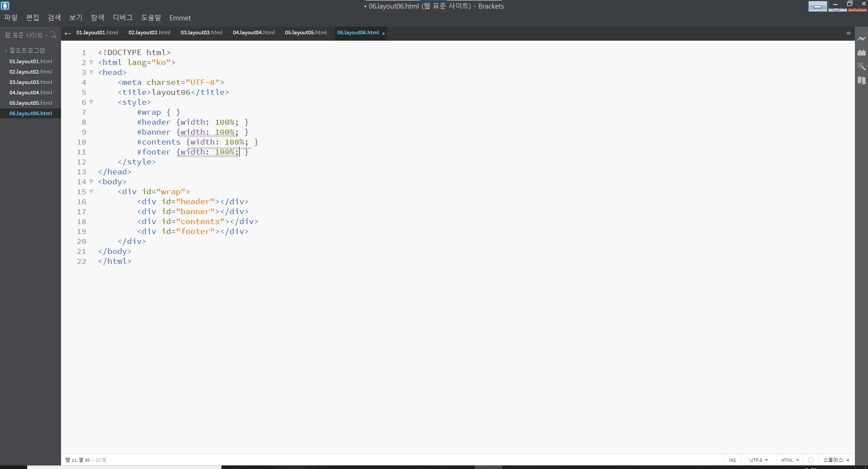Viewport: 868px width, 469px height.
Task: Collapse the html tag fold on line 2
Action: [91, 62]
